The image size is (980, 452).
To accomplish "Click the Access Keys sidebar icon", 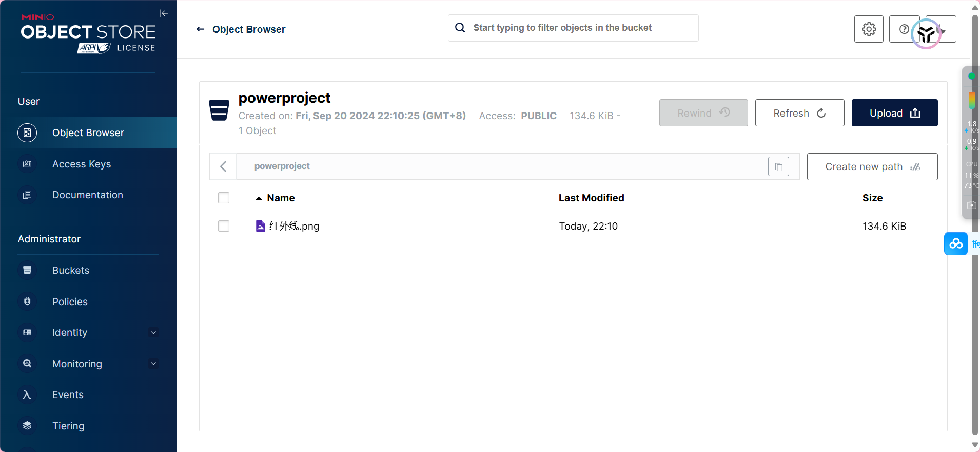I will (27, 164).
